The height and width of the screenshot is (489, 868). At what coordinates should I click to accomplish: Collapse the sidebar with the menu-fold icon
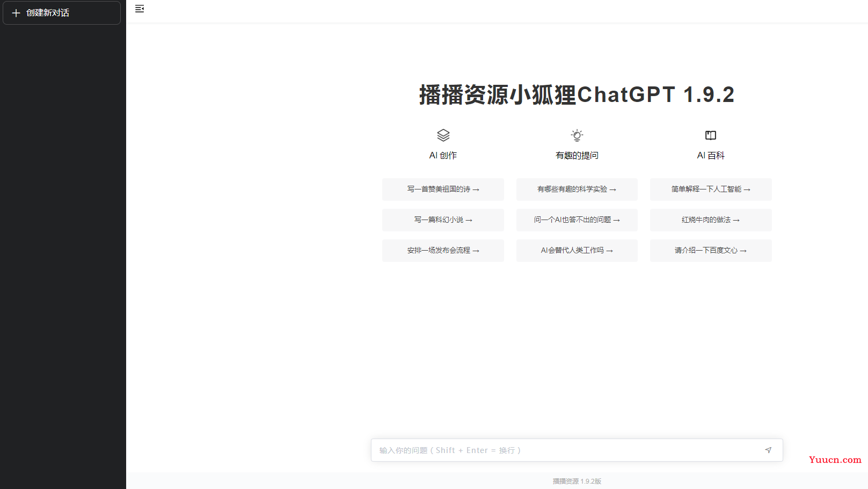coord(140,9)
